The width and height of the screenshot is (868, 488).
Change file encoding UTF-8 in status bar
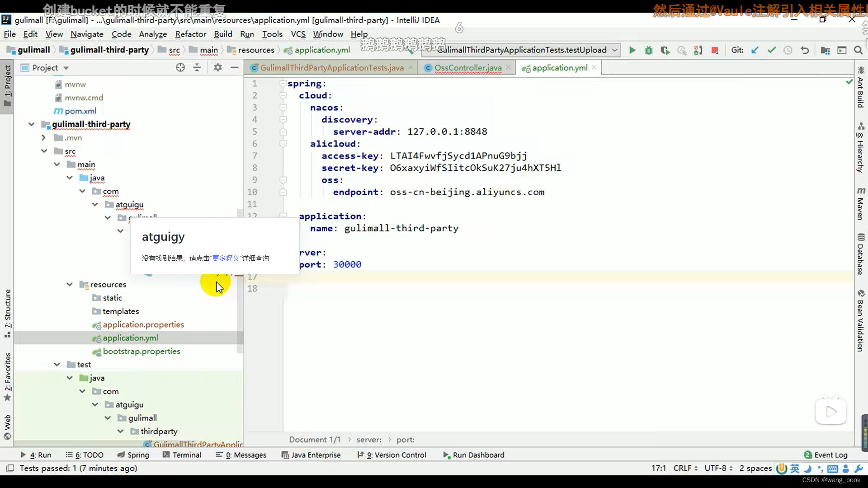pyautogui.click(x=718, y=468)
